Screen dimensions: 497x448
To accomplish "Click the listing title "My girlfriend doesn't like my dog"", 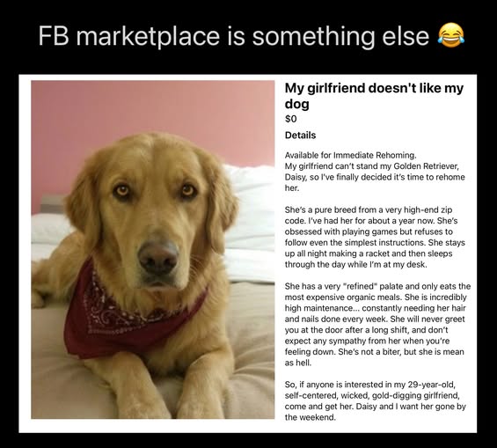I will coord(374,96).
